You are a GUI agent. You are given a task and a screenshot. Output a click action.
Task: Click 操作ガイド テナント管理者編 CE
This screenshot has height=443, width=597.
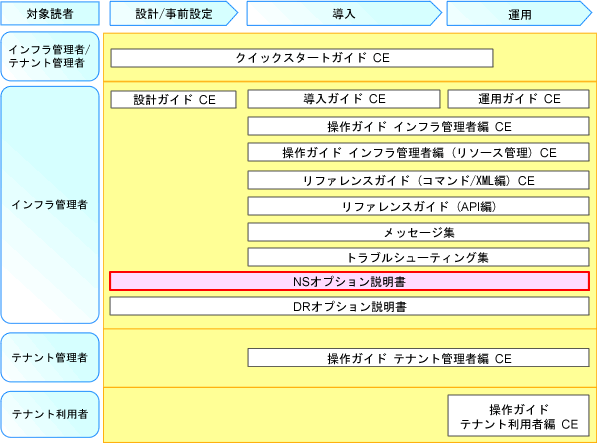coord(418,358)
